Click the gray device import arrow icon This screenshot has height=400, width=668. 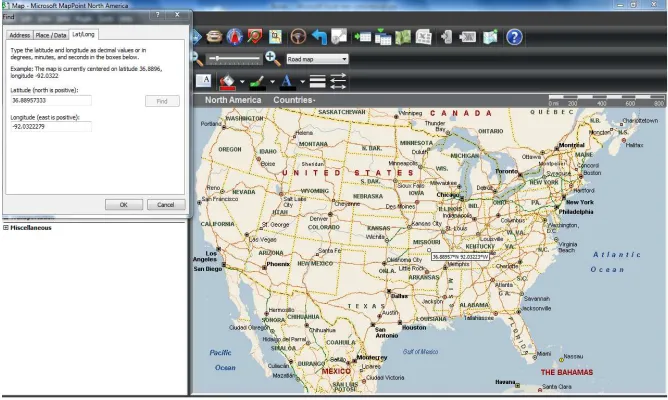[x=446, y=37]
